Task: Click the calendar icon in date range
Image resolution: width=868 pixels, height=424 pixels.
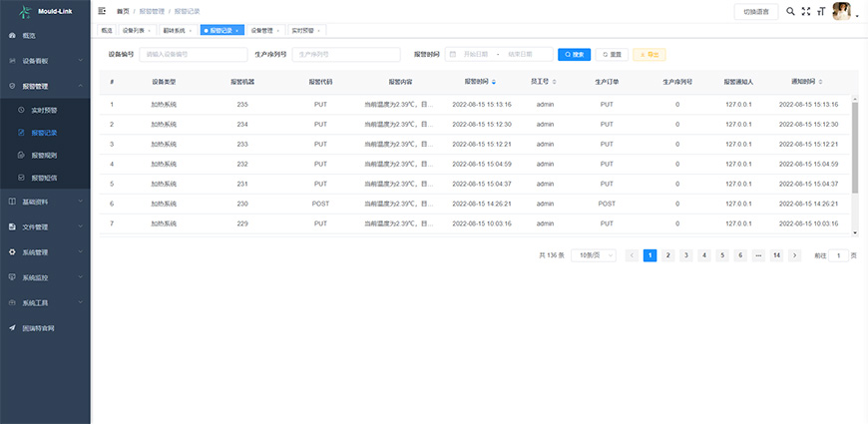Action: click(453, 54)
